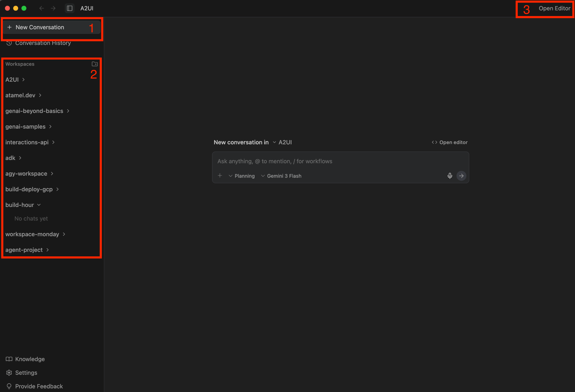Viewport: 575px width, 392px height.
Task: Open Settings from the sidebar
Action: (26, 373)
